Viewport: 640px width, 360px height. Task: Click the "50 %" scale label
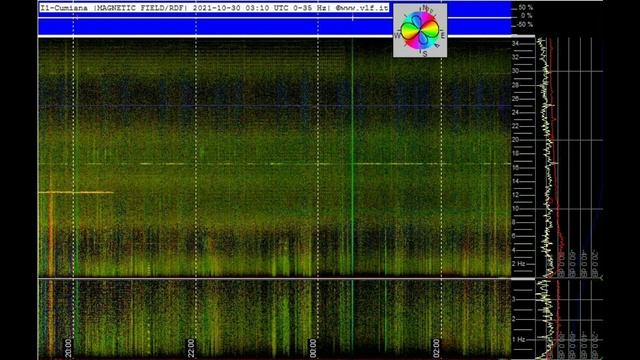pos(525,7)
